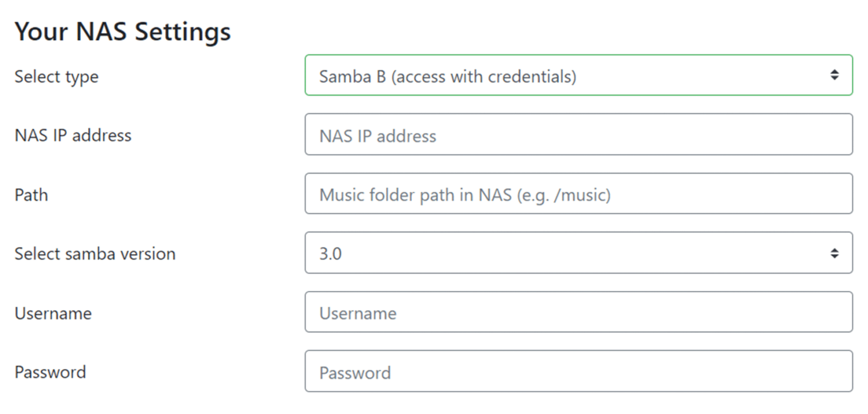Click the 'Select type' label
This screenshot has height=414, width=868.
pyautogui.click(x=57, y=76)
